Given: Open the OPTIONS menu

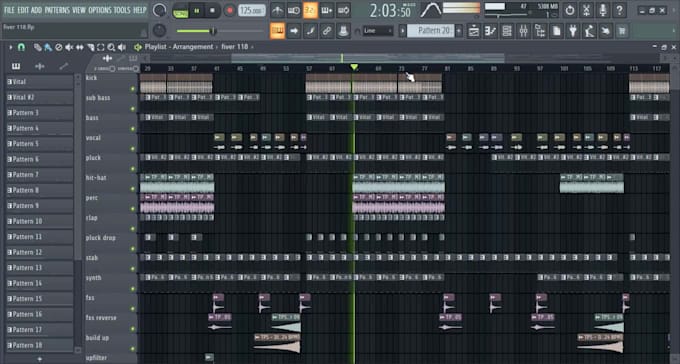Looking at the screenshot, I should click(100, 10).
